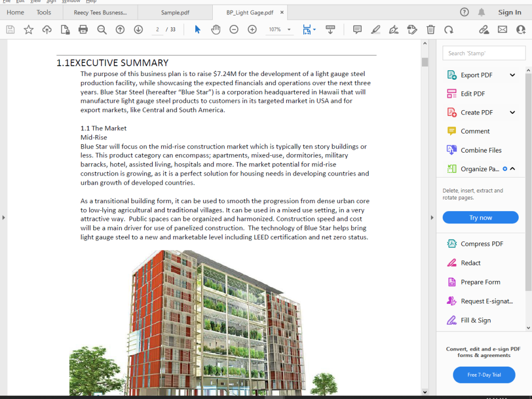Image resolution: width=532 pixels, height=399 pixels.
Task: Click the share with others icon
Action: point(521,29)
